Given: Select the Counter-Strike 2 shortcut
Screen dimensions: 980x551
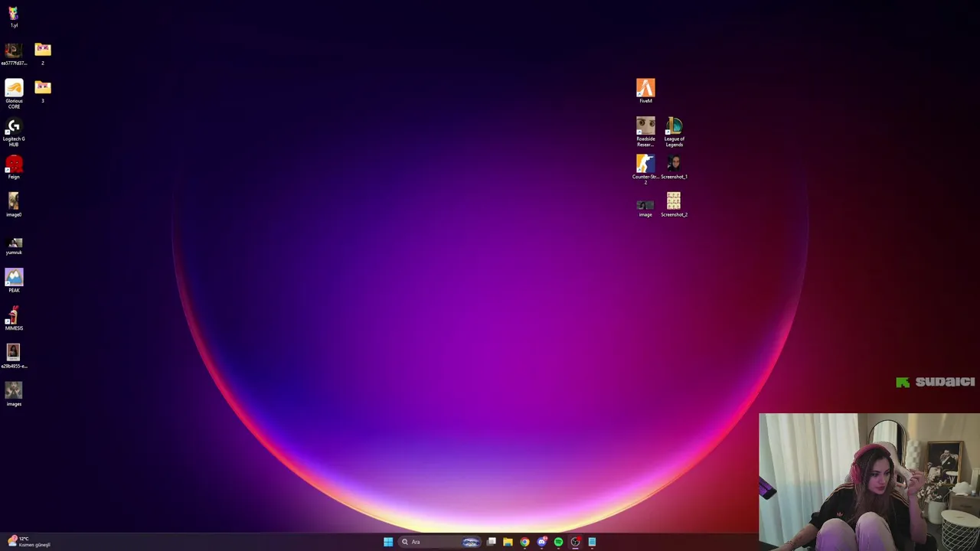Looking at the screenshot, I should [x=645, y=170].
